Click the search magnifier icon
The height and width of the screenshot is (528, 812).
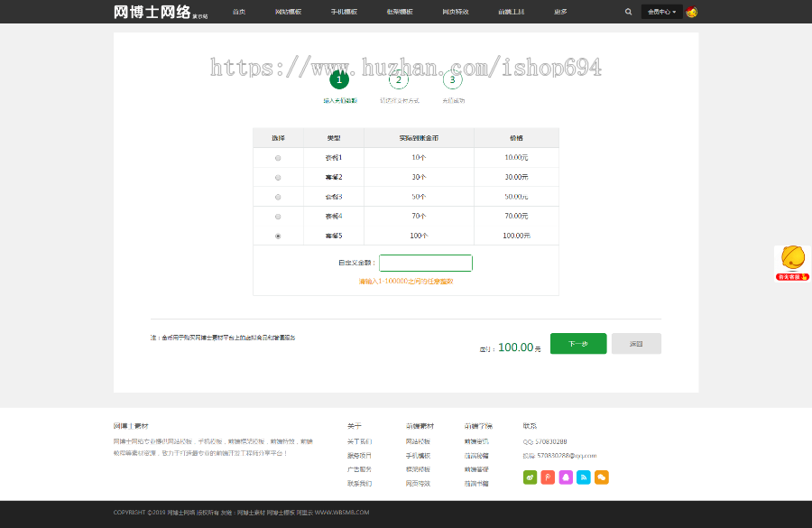629,12
